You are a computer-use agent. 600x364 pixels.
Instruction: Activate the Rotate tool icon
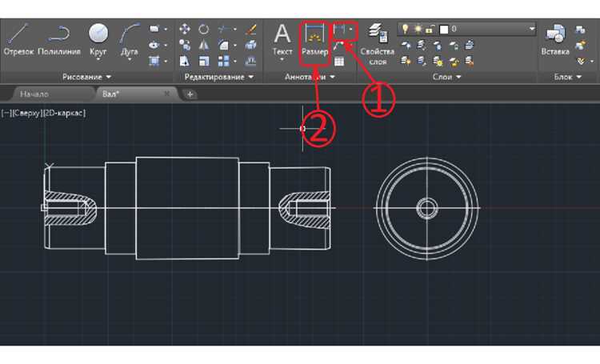(x=204, y=29)
